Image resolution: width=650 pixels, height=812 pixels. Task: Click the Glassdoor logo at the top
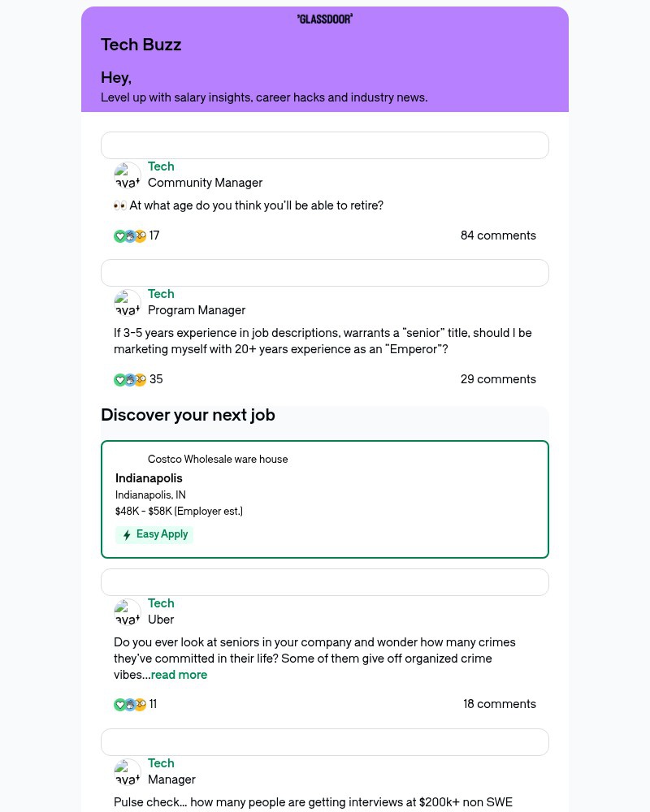325,19
